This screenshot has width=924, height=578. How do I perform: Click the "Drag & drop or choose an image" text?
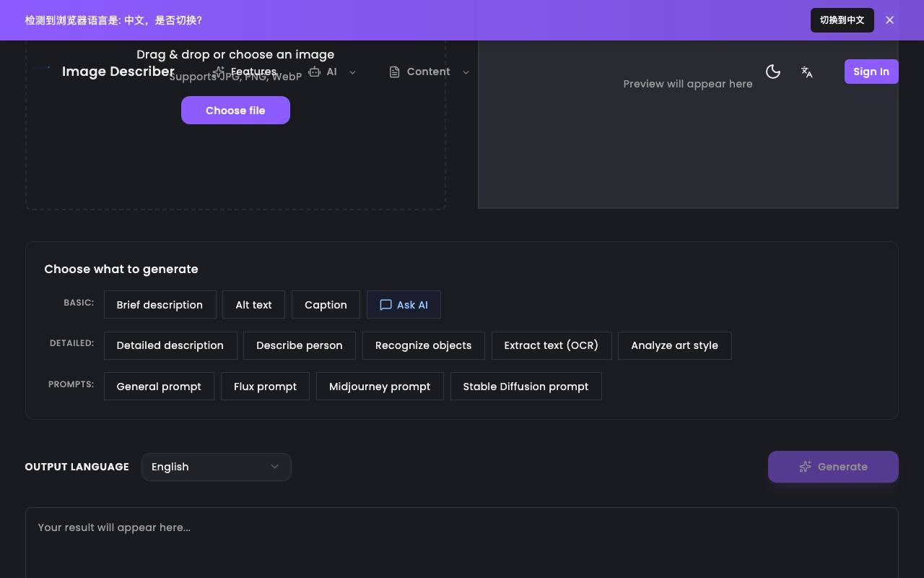point(235,54)
